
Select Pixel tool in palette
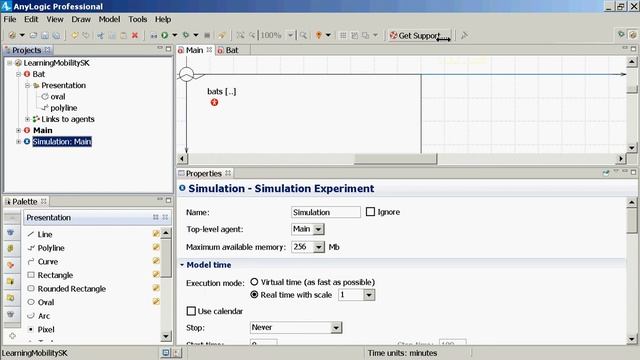tap(46, 329)
